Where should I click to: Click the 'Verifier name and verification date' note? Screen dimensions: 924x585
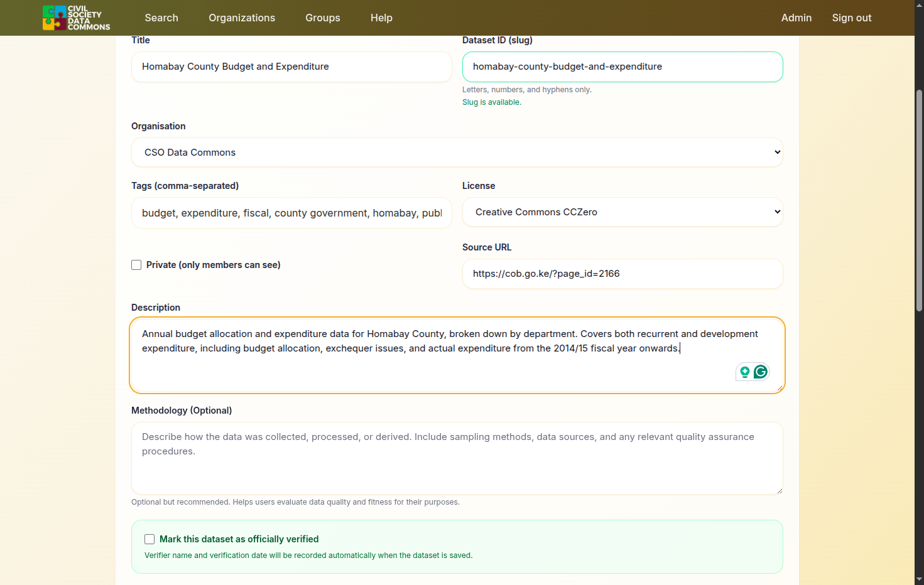[x=308, y=555]
